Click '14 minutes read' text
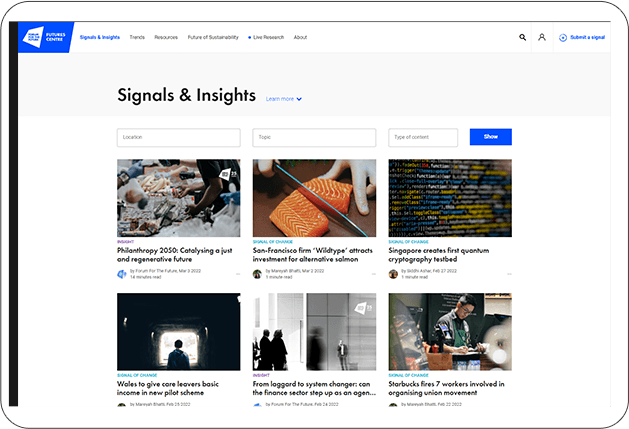 coord(146,277)
